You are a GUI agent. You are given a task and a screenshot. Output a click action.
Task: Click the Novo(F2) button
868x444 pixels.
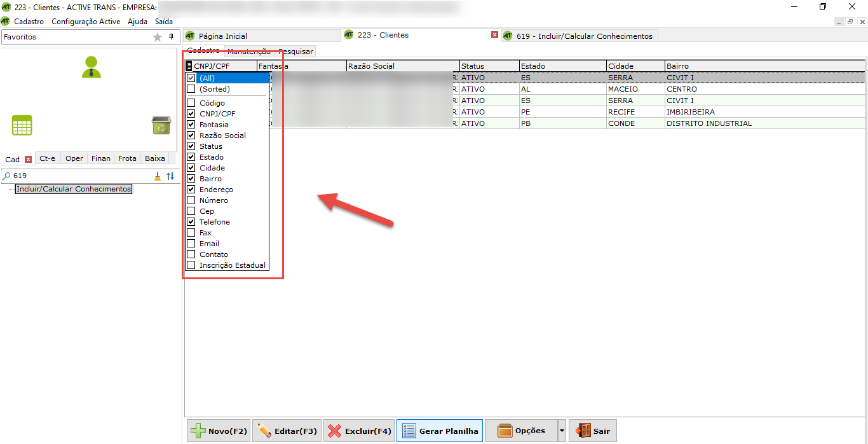tap(219, 431)
